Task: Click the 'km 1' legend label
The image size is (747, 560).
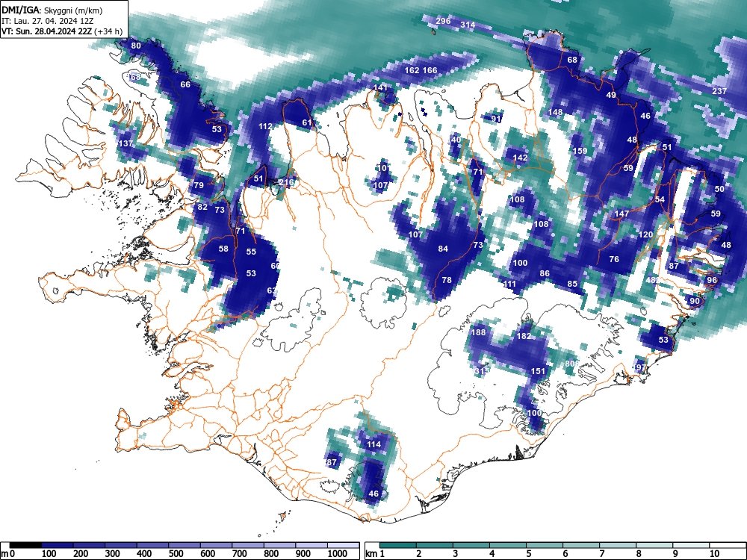Action: tap(376, 553)
